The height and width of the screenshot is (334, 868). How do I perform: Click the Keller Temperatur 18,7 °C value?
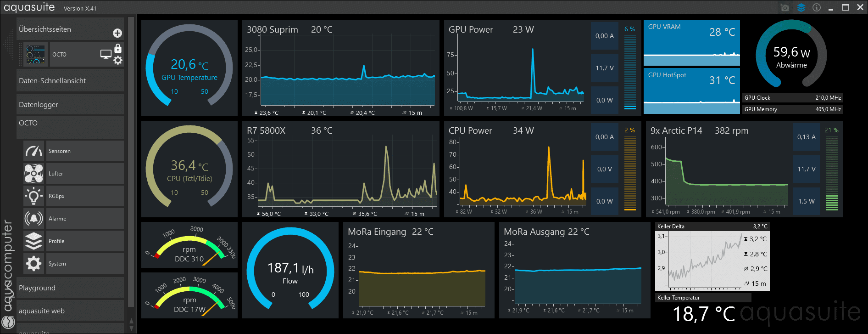pyautogui.click(x=704, y=314)
